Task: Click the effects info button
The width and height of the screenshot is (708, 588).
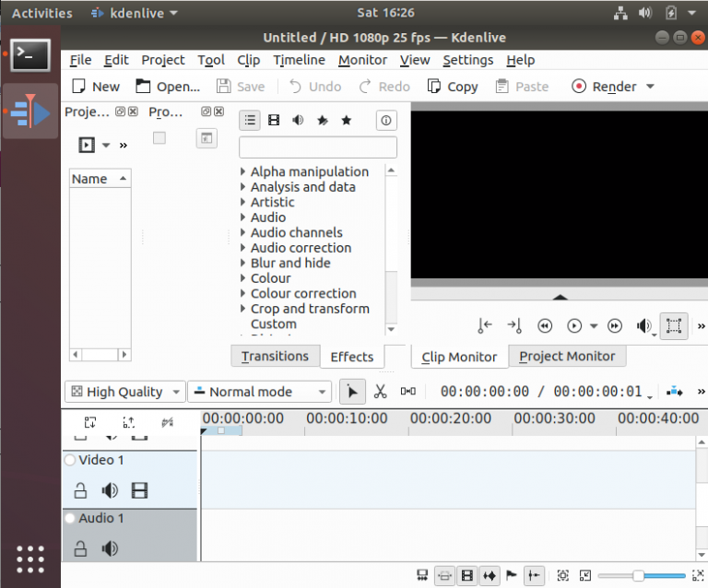Action: [385, 120]
